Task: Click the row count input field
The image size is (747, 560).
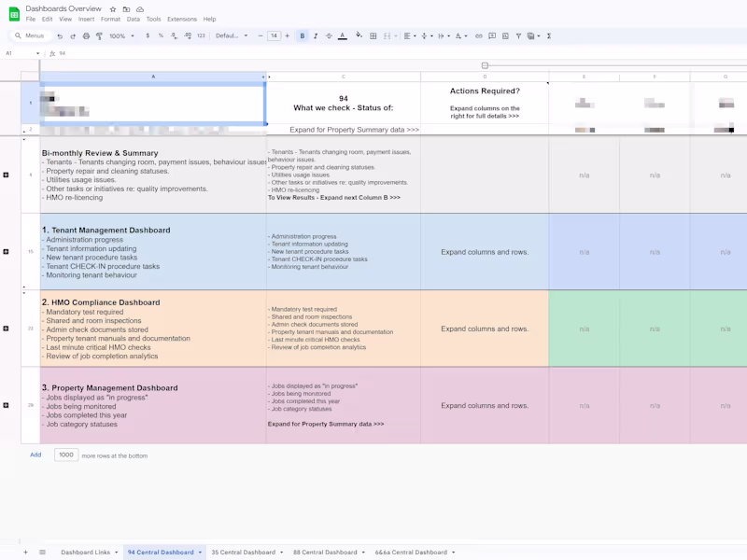Action: pos(65,455)
